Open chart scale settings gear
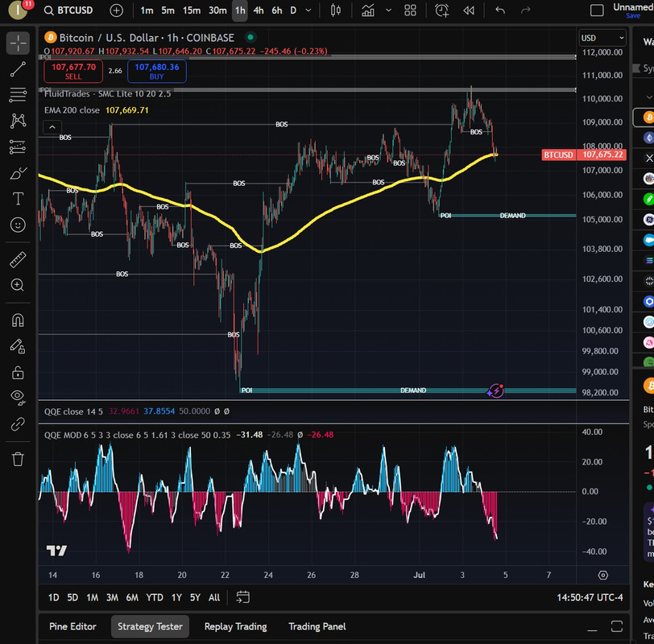Image resolution: width=654 pixels, height=644 pixels. tap(603, 576)
